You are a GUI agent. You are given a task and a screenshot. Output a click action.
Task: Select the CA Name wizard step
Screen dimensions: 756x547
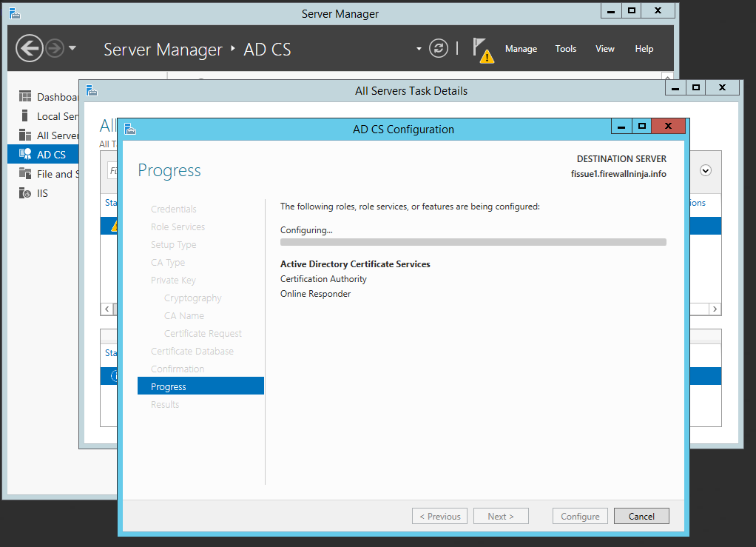click(183, 315)
